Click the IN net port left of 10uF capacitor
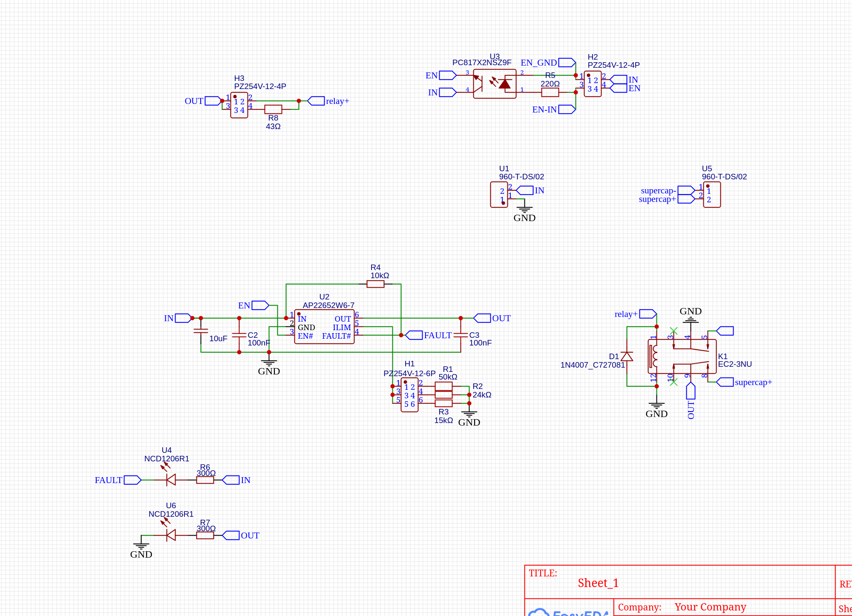 click(x=184, y=318)
